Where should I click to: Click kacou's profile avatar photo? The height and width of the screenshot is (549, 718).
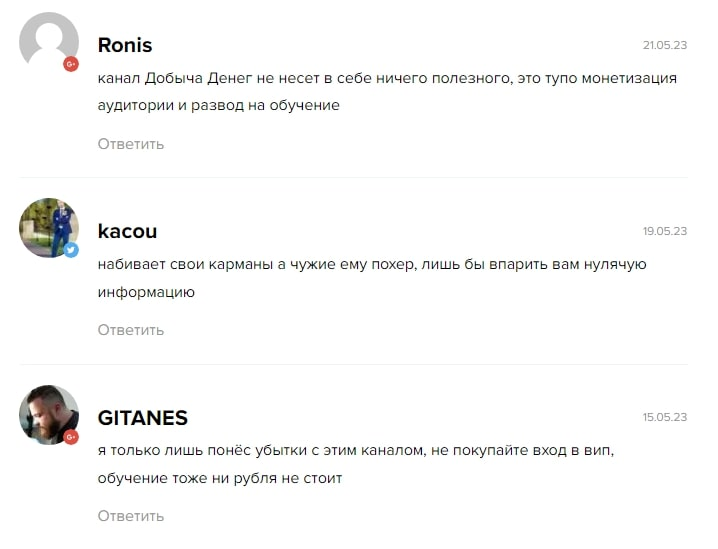(x=48, y=227)
